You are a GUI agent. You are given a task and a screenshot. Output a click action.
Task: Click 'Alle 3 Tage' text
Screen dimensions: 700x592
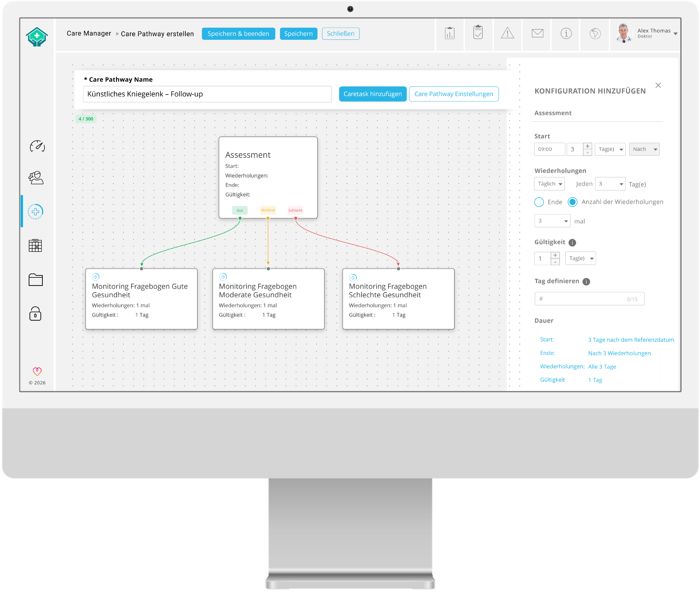(x=602, y=366)
